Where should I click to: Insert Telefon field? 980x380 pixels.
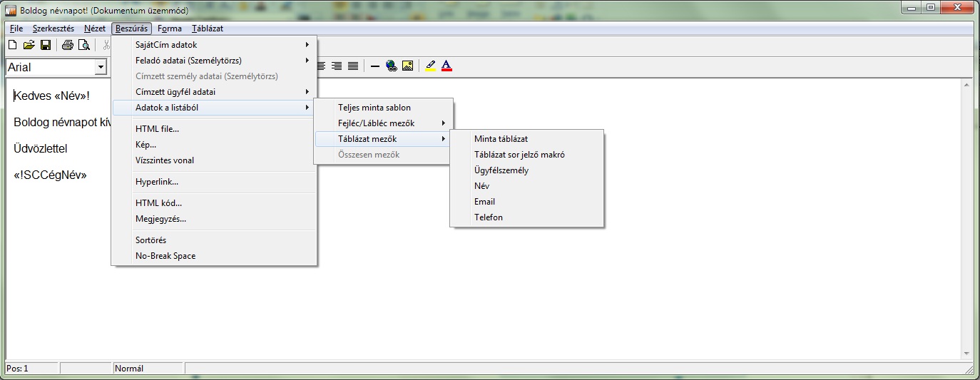click(527, 217)
